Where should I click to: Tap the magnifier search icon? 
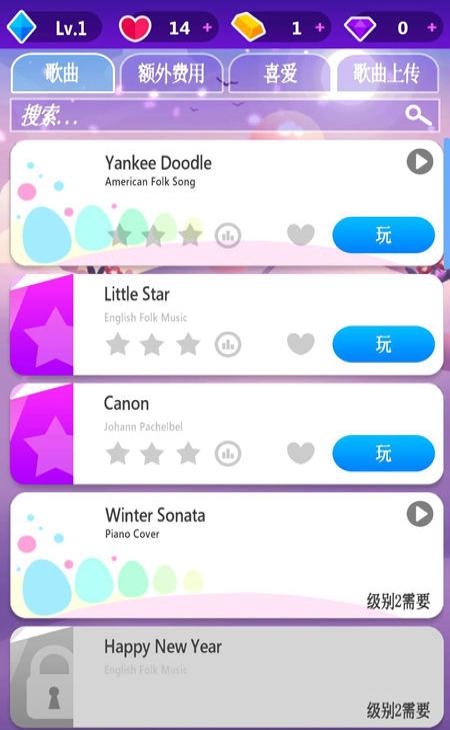[418, 115]
